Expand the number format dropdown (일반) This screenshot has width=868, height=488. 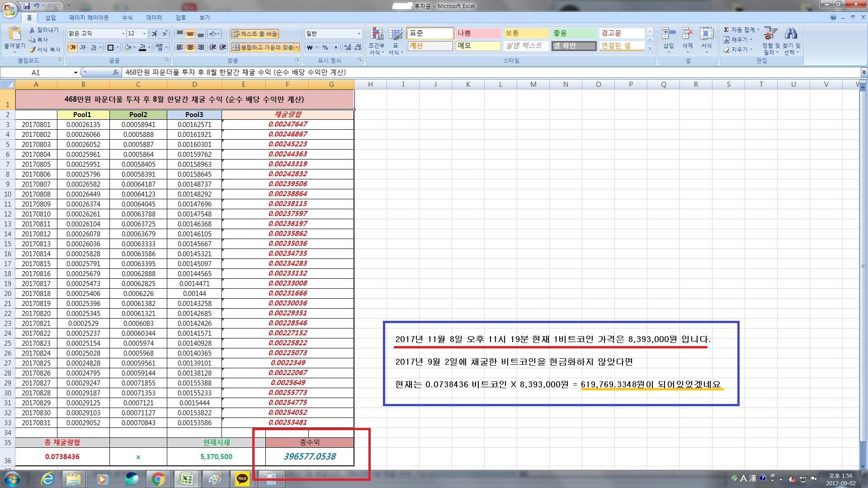[x=359, y=34]
